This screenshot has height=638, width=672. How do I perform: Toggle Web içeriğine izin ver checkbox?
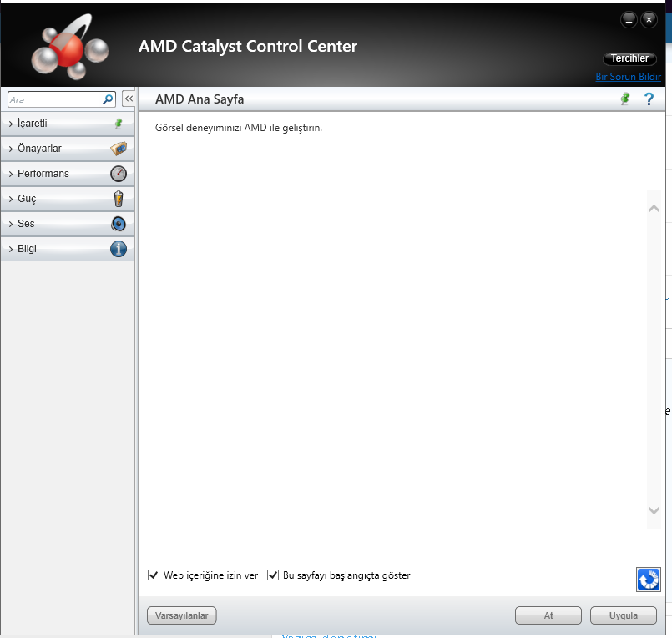click(x=154, y=575)
